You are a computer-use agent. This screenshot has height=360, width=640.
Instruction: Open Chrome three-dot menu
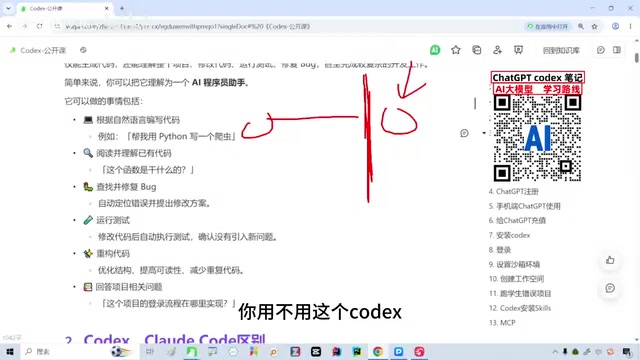[630, 27]
